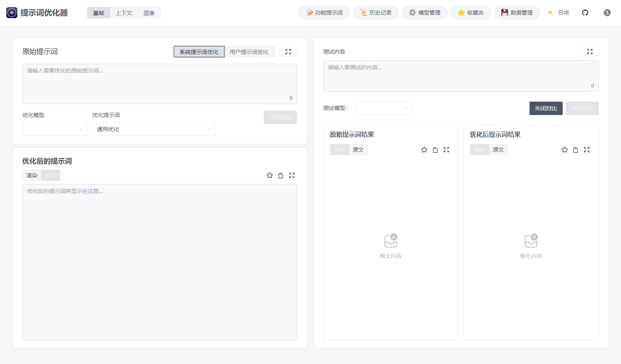The width and height of the screenshot is (621, 364).
Task: Switch to 用户提示词优化 mode
Action: point(249,52)
